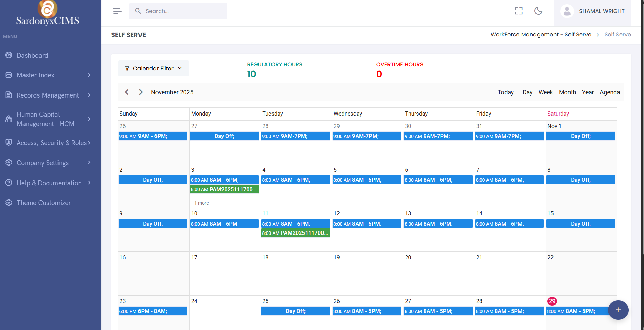Open the Calendar Filter dropdown

tap(153, 68)
